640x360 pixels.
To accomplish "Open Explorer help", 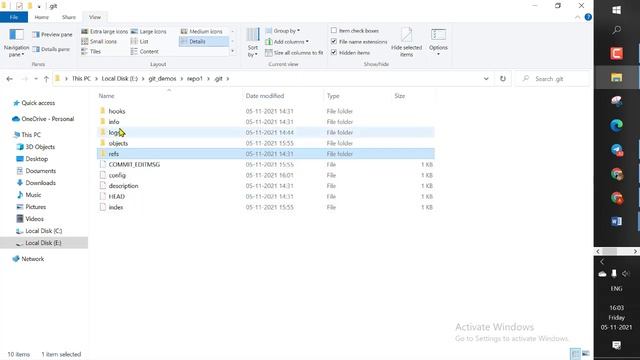I will (588, 17).
